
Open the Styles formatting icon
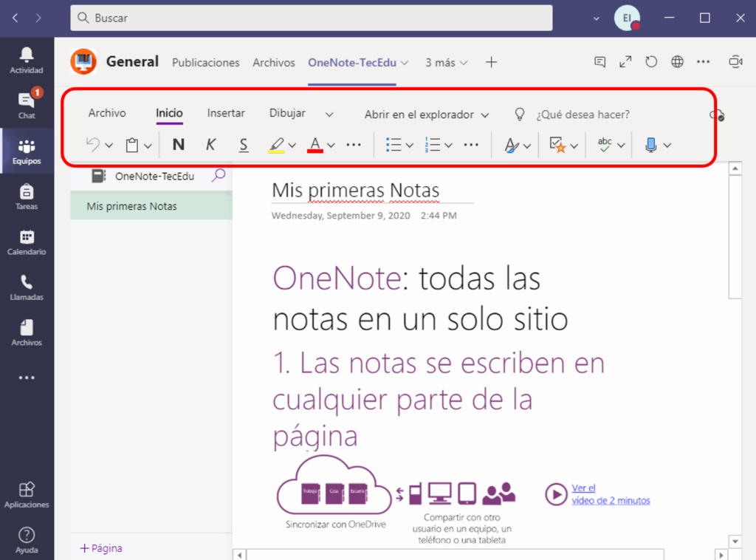click(512, 146)
